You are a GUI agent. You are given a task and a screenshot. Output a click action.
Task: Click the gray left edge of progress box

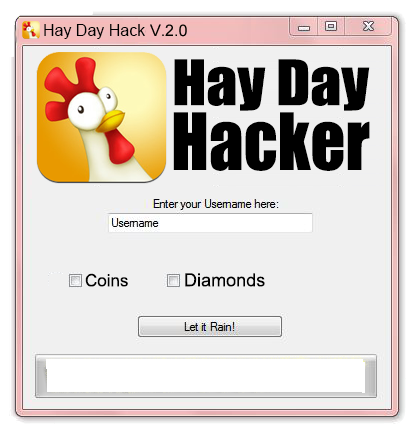(x=41, y=376)
